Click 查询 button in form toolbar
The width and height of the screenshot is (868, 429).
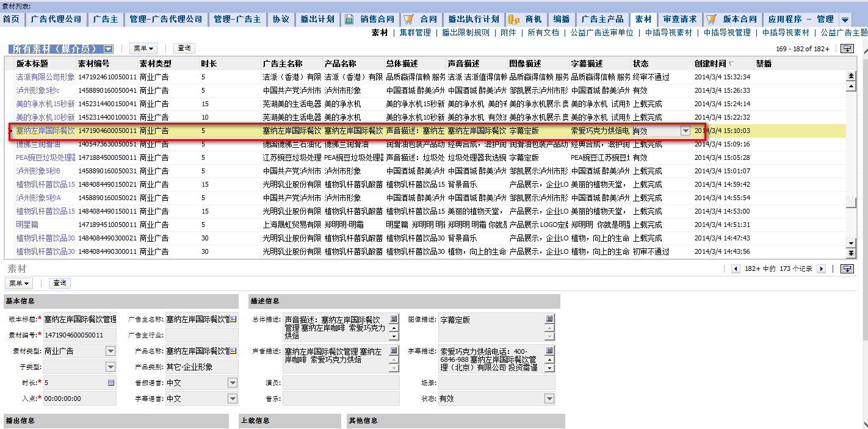[x=60, y=283]
